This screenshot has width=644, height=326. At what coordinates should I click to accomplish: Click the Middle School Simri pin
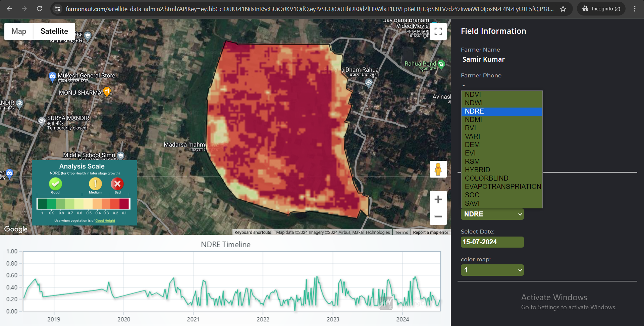[x=121, y=155]
